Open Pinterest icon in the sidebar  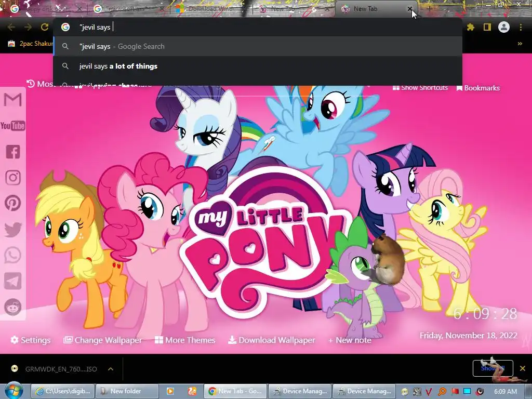pos(13,203)
